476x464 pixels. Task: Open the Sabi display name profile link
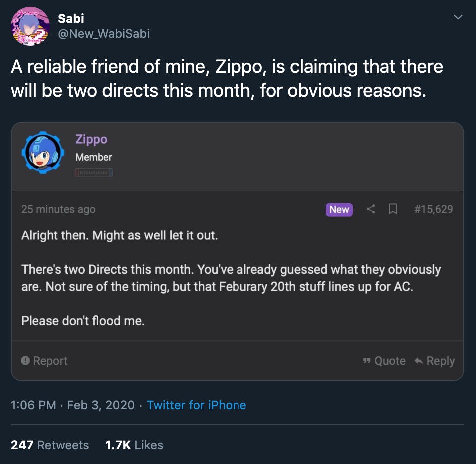tap(71, 18)
